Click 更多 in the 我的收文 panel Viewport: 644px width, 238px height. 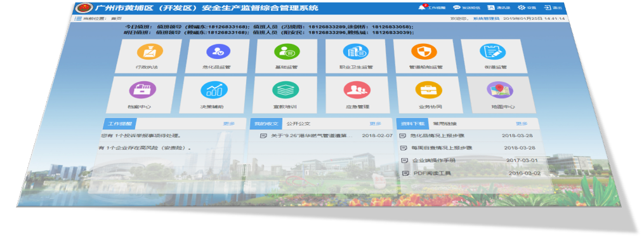(375, 123)
